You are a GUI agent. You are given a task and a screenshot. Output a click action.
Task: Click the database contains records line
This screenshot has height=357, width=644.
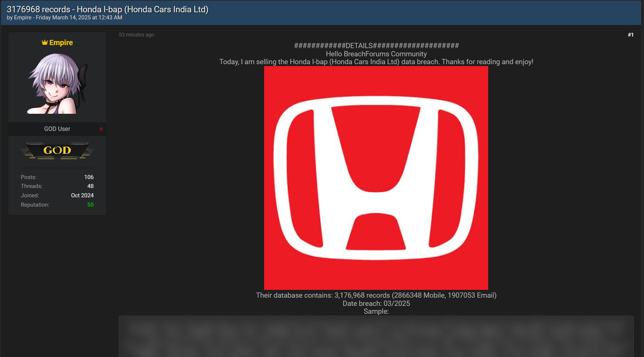tap(376, 295)
